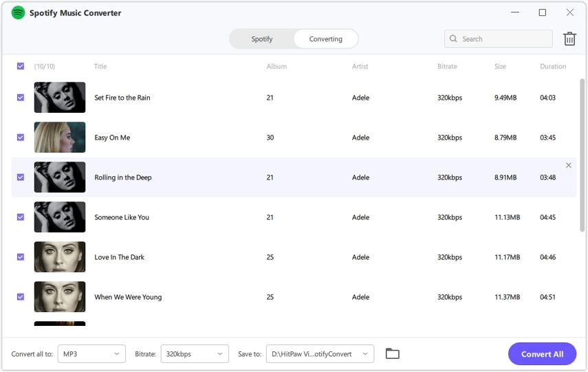Click the When We Were Young album thumbnail
Image resolution: width=588 pixels, height=372 pixels.
[x=60, y=296]
